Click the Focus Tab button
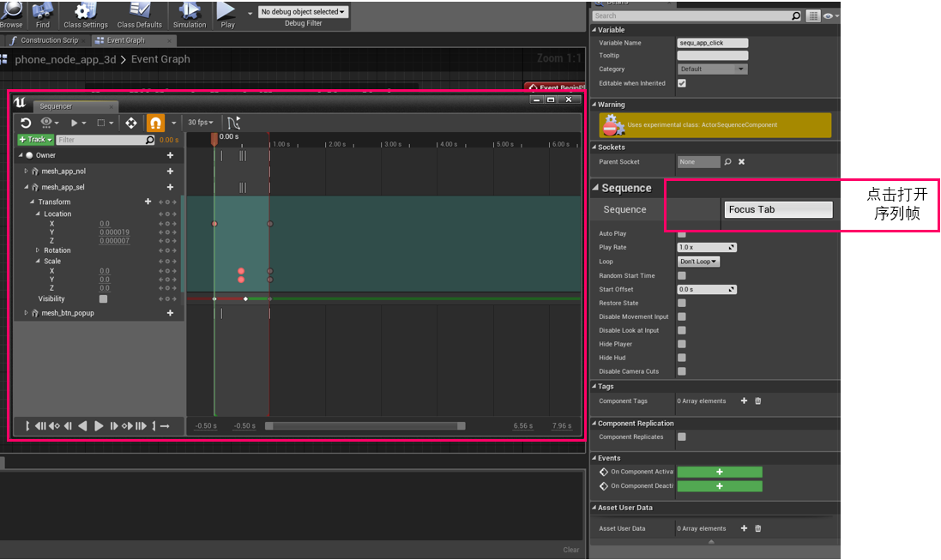Viewport: 941px width, 560px height. tap(778, 209)
